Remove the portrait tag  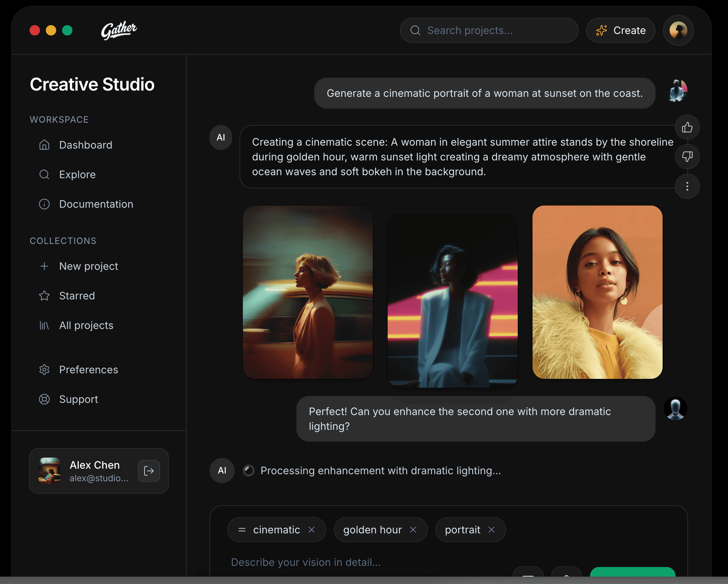tap(491, 530)
